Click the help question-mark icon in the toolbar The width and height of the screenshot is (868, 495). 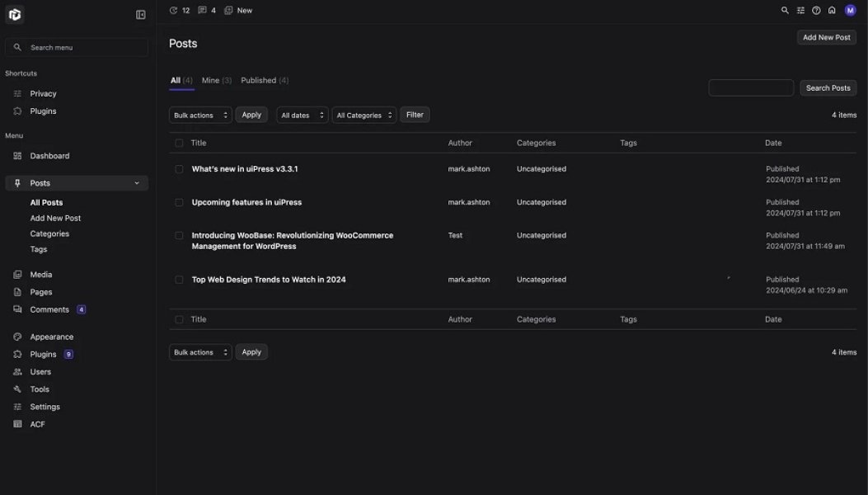click(x=815, y=9)
